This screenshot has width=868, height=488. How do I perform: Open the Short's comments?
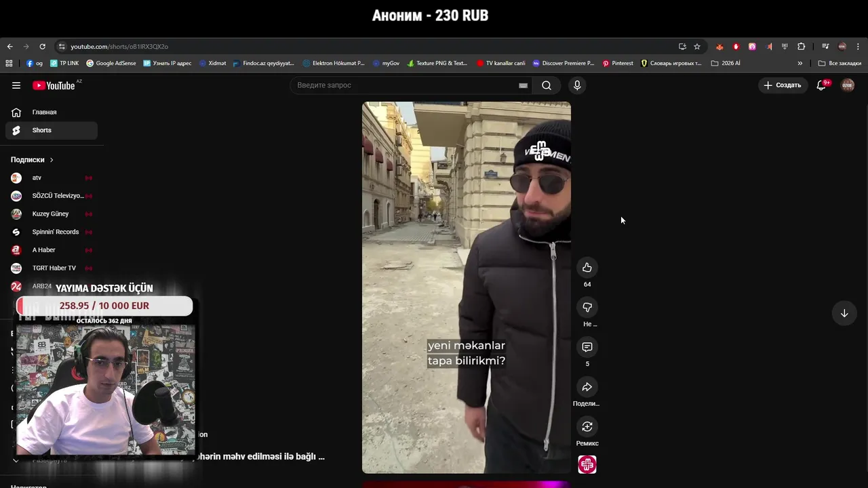[587, 347]
